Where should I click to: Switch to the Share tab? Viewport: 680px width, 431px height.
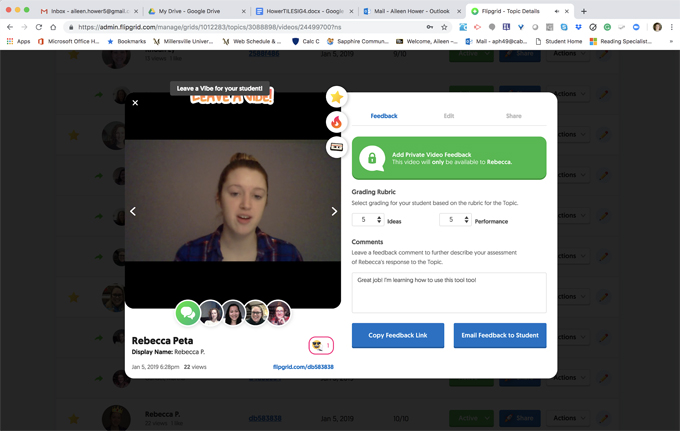[x=513, y=116]
